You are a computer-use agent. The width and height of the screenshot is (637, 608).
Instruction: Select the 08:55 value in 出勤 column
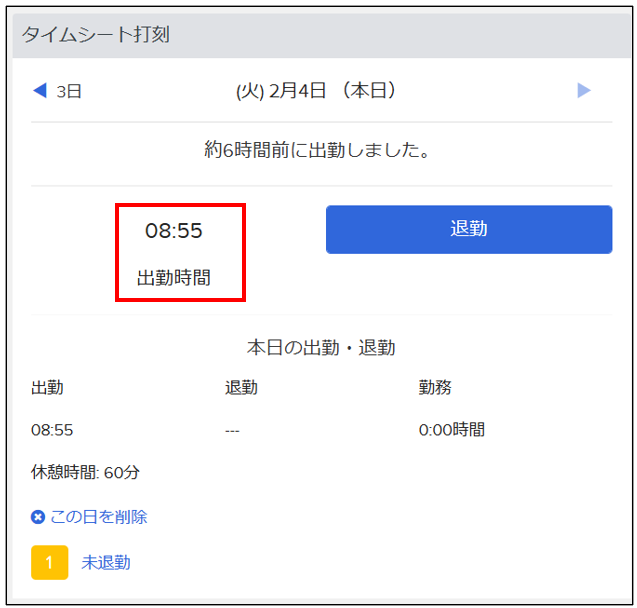tap(52, 430)
